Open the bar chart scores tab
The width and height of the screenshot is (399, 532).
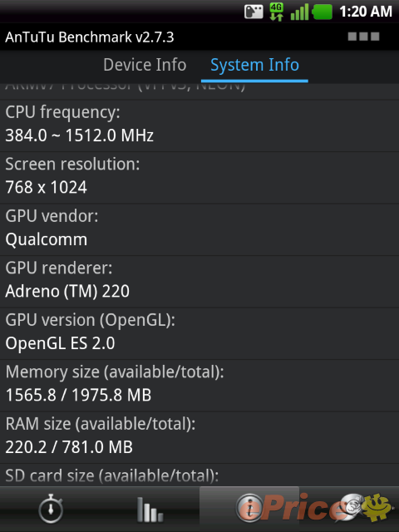(x=150, y=509)
